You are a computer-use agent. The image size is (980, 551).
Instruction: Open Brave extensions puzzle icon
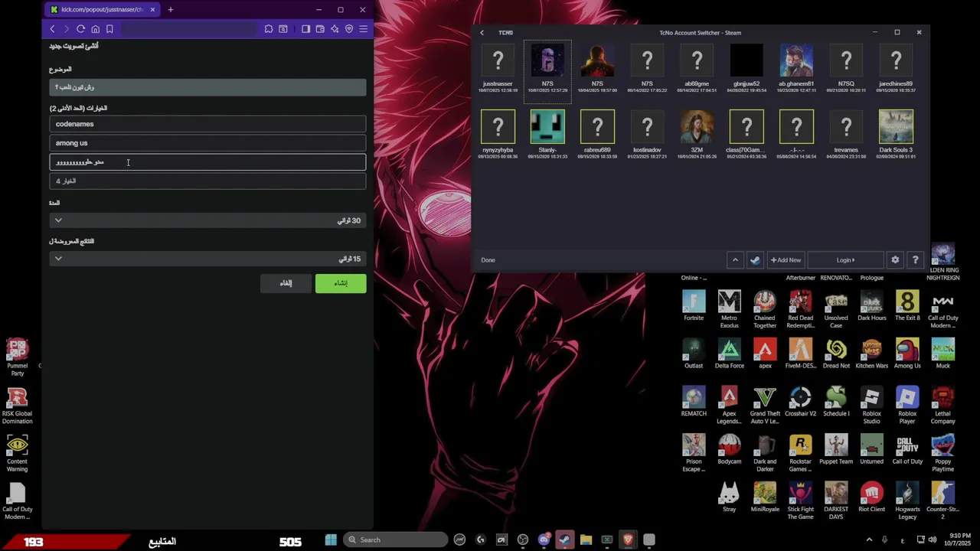[x=269, y=29]
